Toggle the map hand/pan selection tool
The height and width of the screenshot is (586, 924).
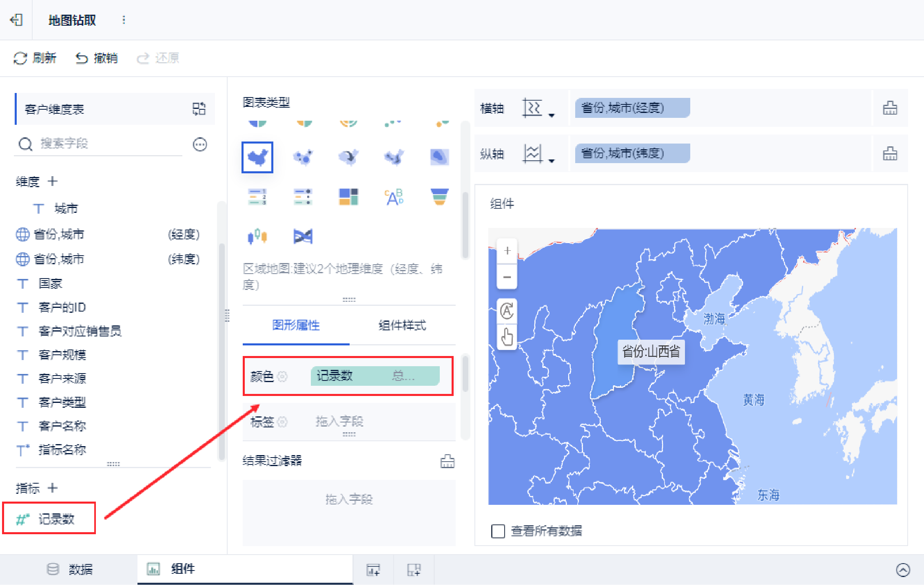(507, 337)
